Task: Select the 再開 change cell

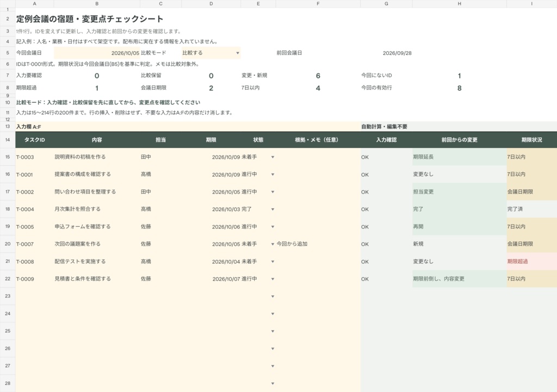Action: click(459, 227)
